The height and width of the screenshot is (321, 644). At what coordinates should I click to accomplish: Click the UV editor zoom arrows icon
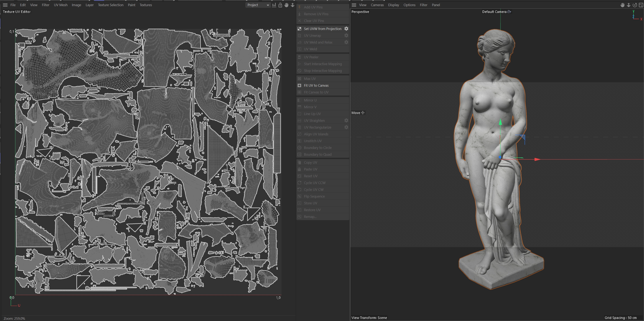292,5
